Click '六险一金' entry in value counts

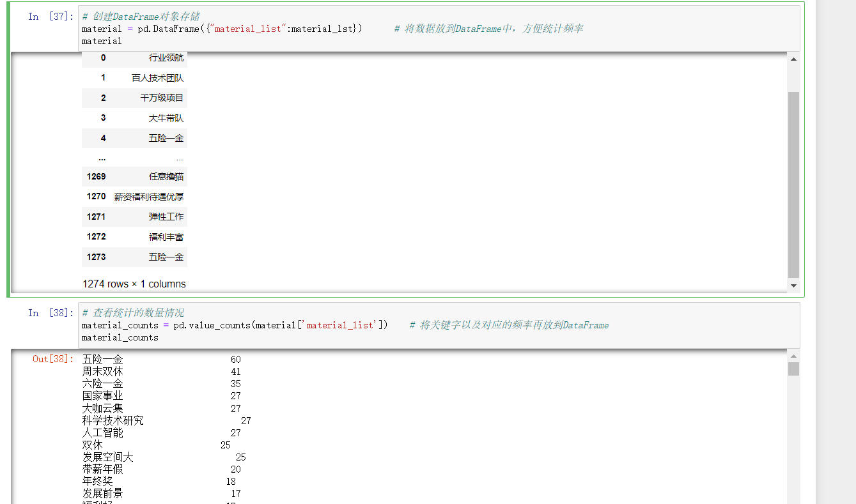coord(103,384)
